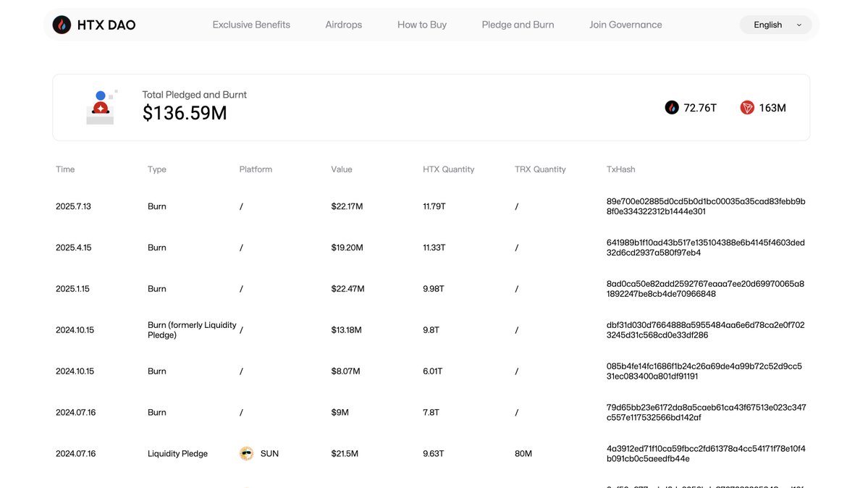Click the value $19.20M

pos(347,248)
